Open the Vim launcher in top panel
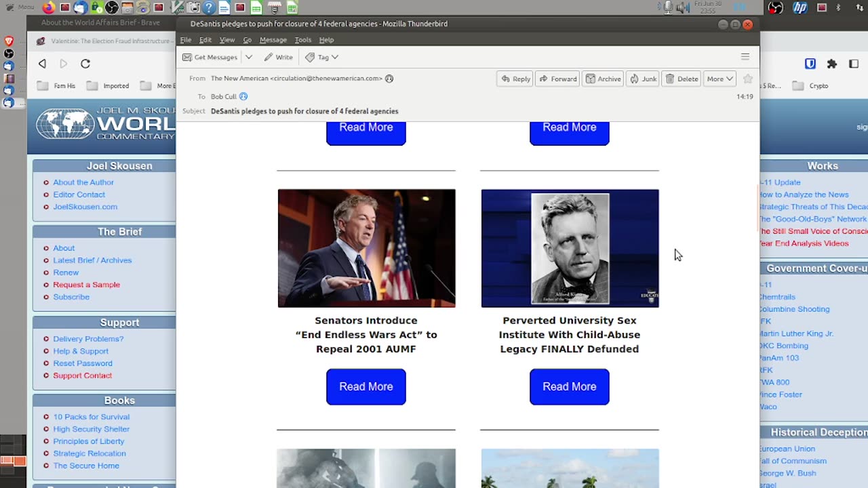 [177, 7]
